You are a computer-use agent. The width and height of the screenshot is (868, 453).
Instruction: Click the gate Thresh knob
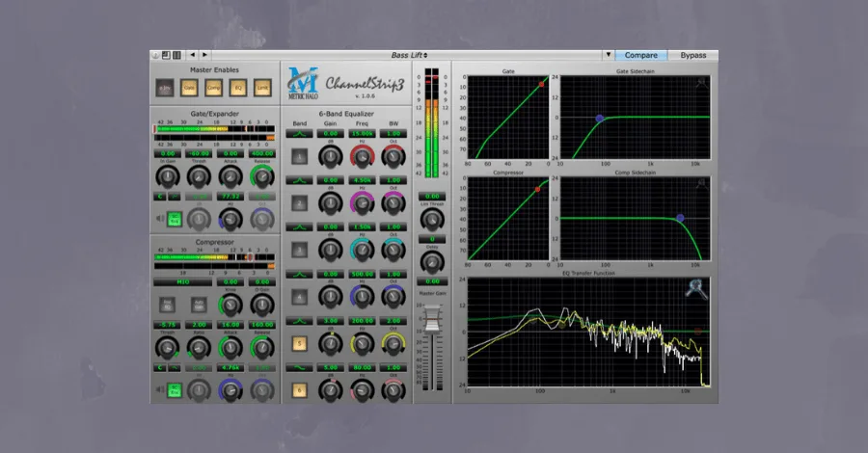click(199, 177)
